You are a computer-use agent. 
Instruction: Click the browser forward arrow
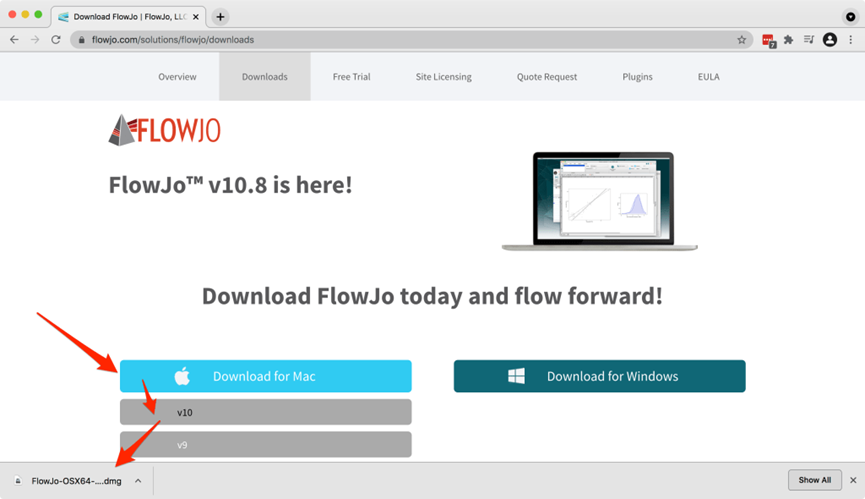35,40
